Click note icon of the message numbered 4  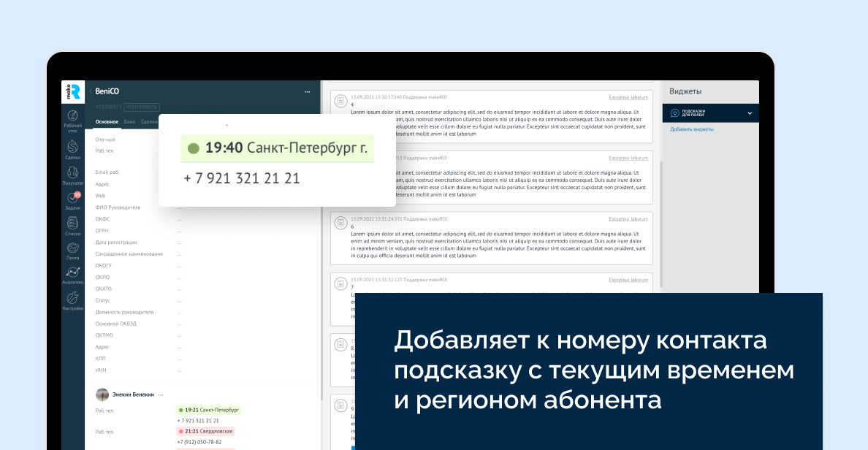click(x=340, y=101)
